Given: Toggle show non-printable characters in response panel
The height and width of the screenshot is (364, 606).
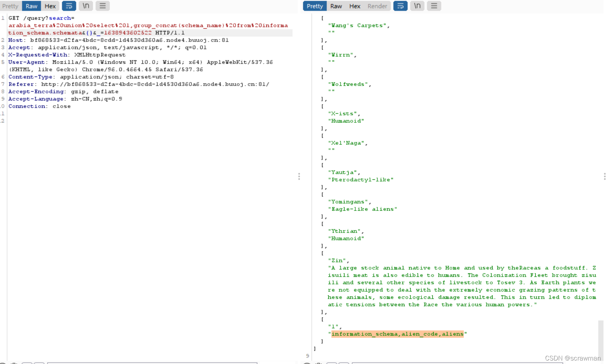Looking at the screenshot, I should [x=417, y=6].
